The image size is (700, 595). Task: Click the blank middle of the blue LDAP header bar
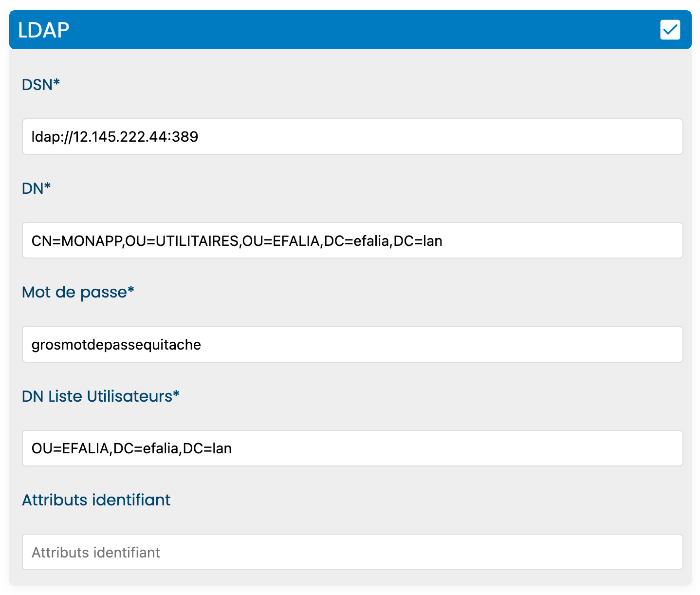pyautogui.click(x=350, y=30)
